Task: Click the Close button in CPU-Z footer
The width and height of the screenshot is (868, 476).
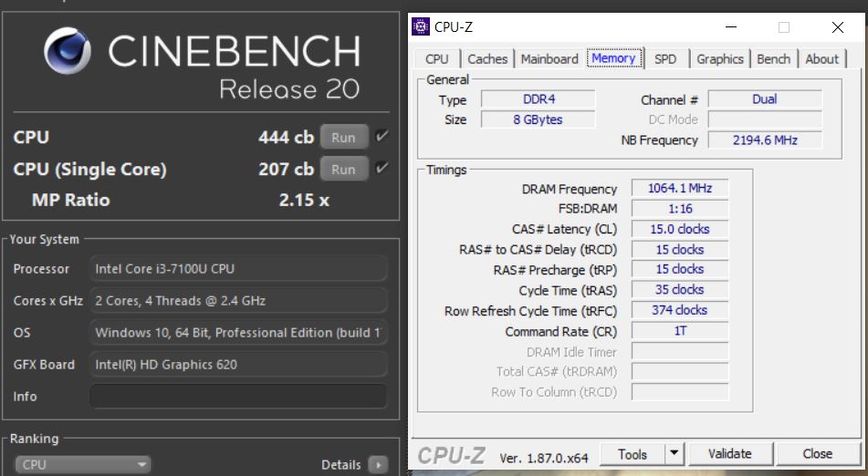Action: tap(818, 454)
